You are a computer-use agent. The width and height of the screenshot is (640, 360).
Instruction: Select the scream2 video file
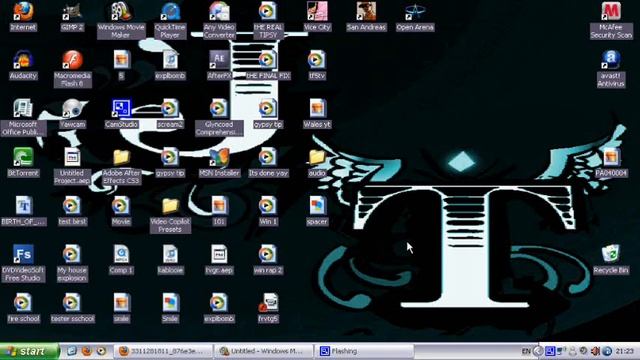point(170,114)
